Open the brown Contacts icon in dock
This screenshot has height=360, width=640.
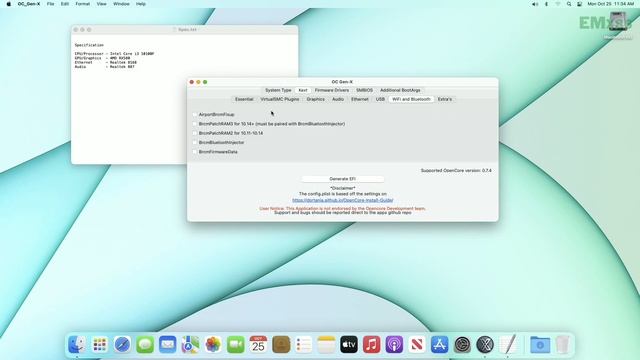[281, 345]
